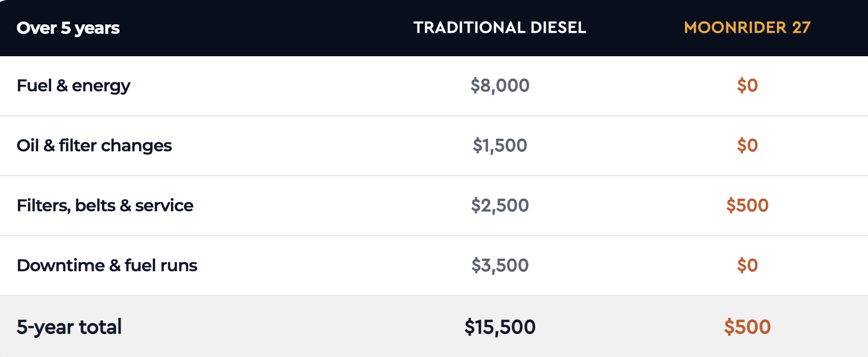
Task: Click the 'Downtime & fuel runs' label
Action: point(107,266)
